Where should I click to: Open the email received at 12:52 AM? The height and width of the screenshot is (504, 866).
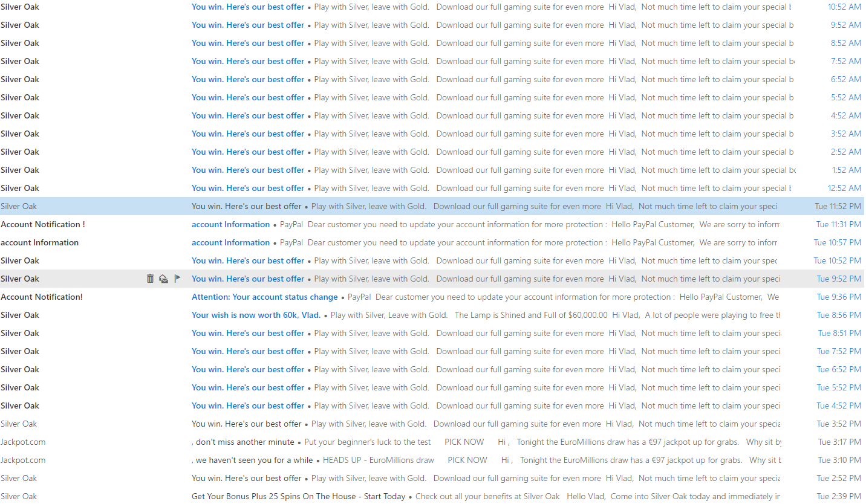pyautogui.click(x=433, y=188)
